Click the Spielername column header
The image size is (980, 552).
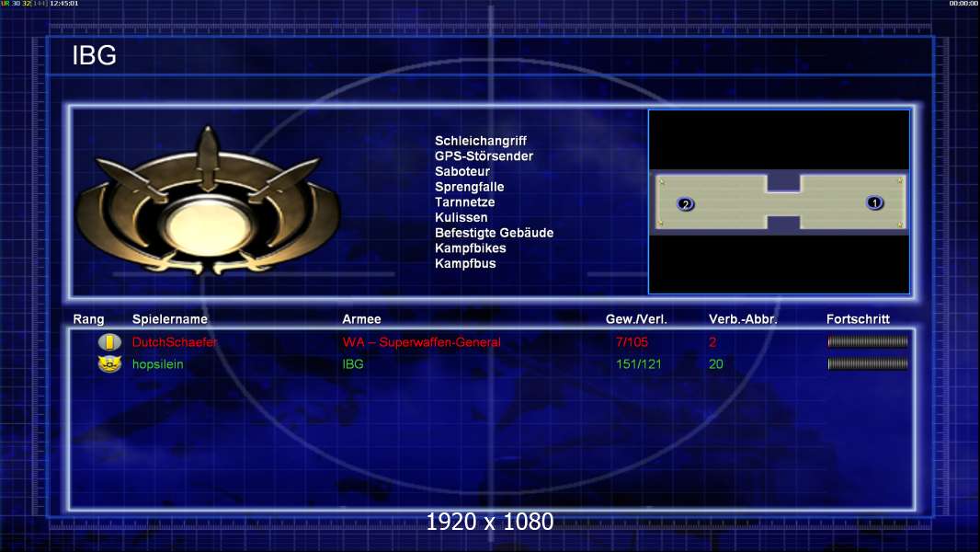(x=170, y=319)
